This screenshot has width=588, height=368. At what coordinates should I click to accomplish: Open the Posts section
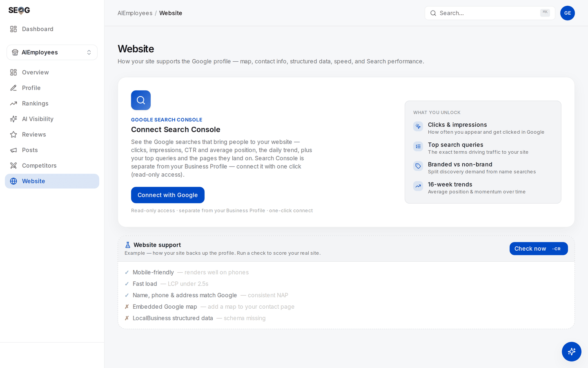(x=52, y=150)
